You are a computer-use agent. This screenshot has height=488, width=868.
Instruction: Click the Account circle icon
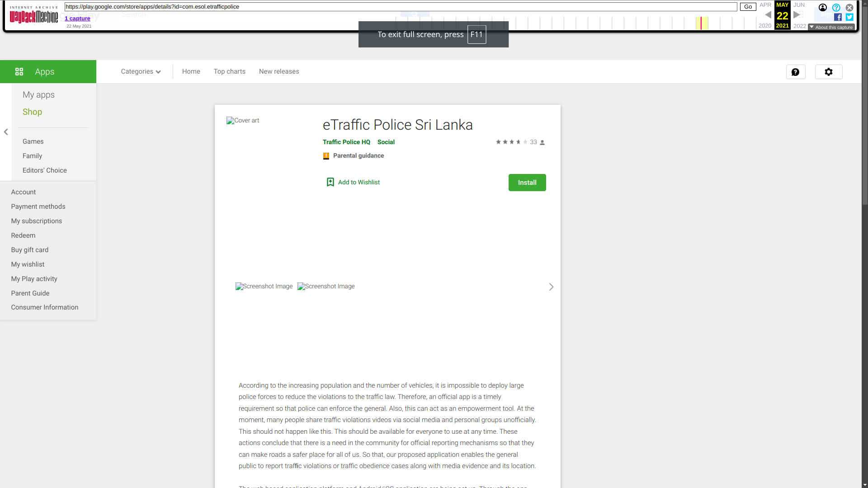click(x=823, y=7)
